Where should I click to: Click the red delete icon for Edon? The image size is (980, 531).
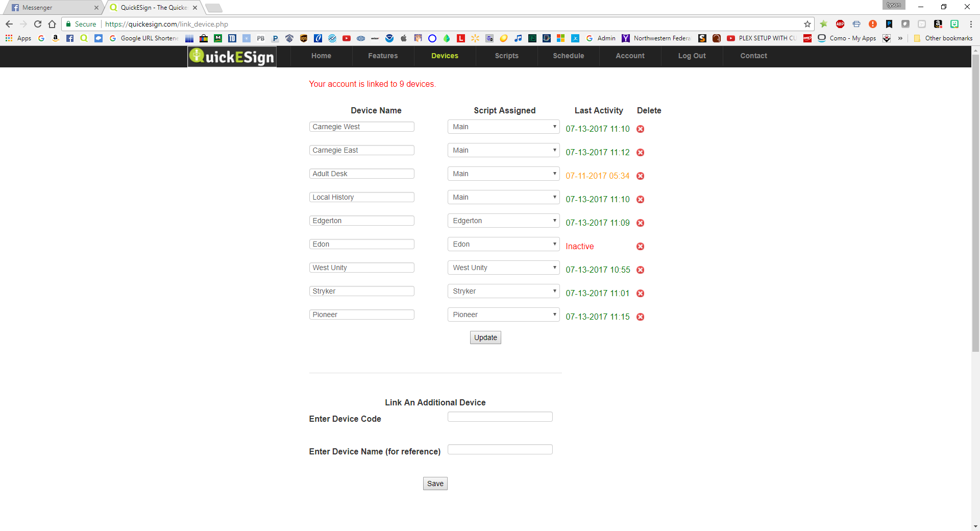(640, 247)
